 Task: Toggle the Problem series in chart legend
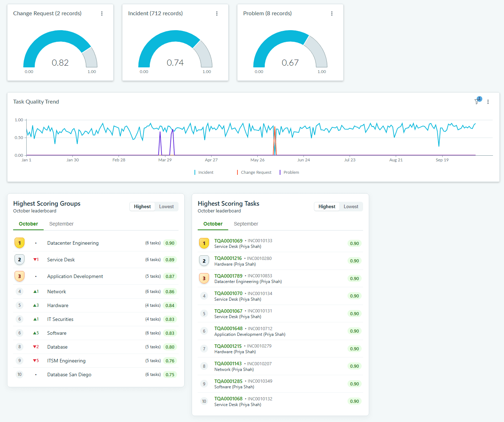click(x=289, y=172)
